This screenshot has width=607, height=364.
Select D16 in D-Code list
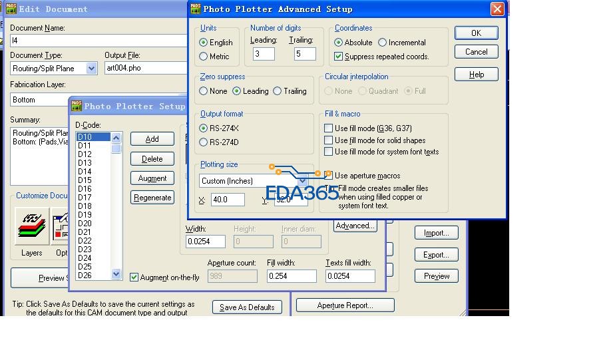93,188
